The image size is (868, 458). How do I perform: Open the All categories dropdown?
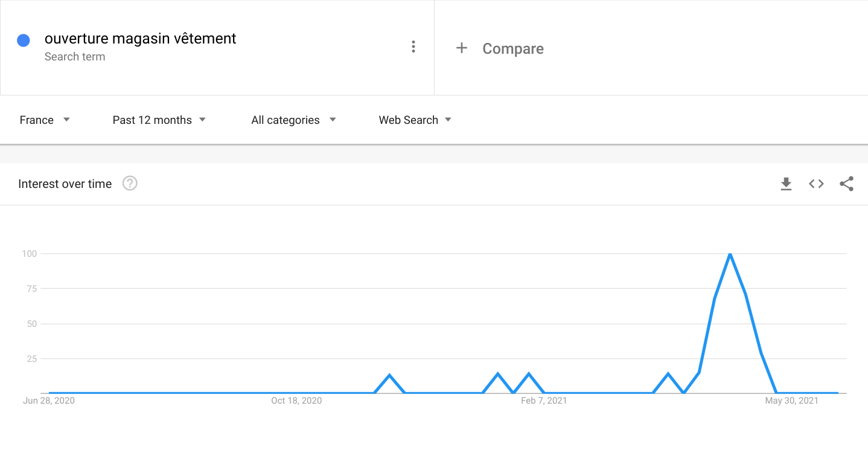[293, 120]
